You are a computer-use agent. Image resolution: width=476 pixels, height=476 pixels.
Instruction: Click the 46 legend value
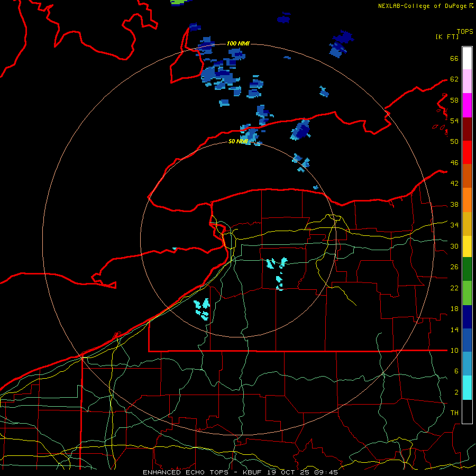point(454,163)
